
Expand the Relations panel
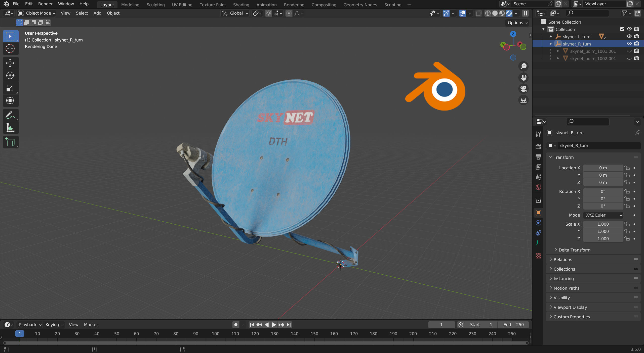point(563,260)
